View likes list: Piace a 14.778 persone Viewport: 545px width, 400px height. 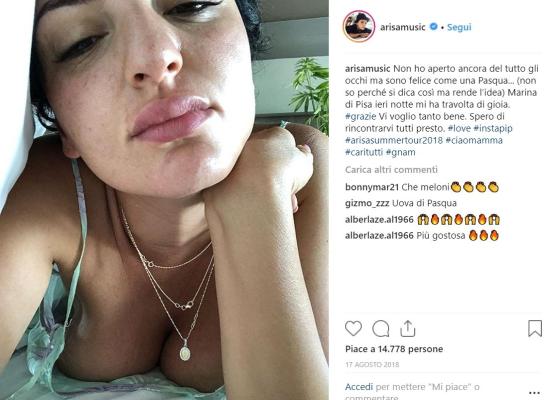pyautogui.click(x=394, y=349)
